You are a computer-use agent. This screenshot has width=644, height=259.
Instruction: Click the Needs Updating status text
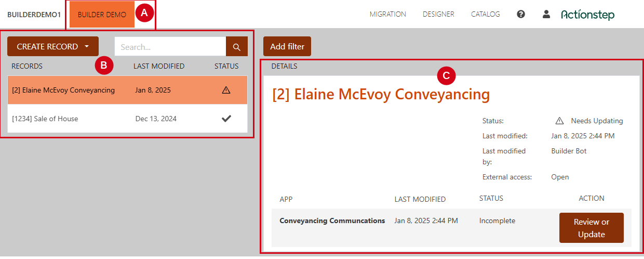click(597, 121)
